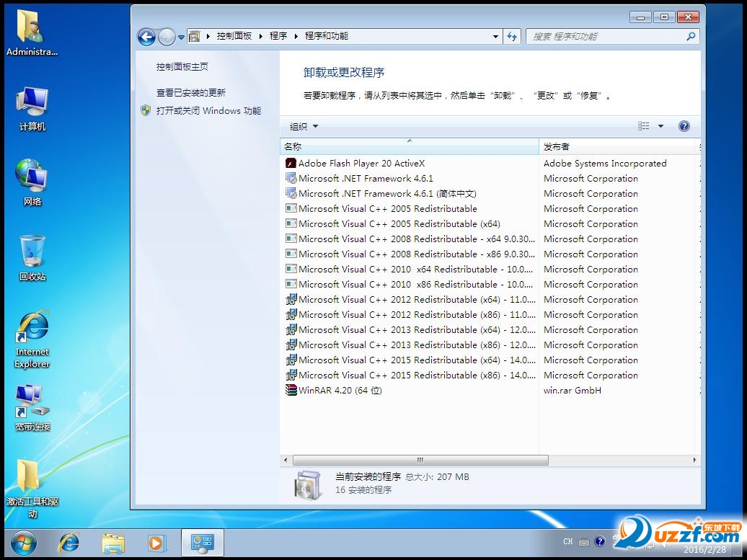Expand the view options dropdown arrow
The width and height of the screenshot is (747, 560).
tap(660, 126)
